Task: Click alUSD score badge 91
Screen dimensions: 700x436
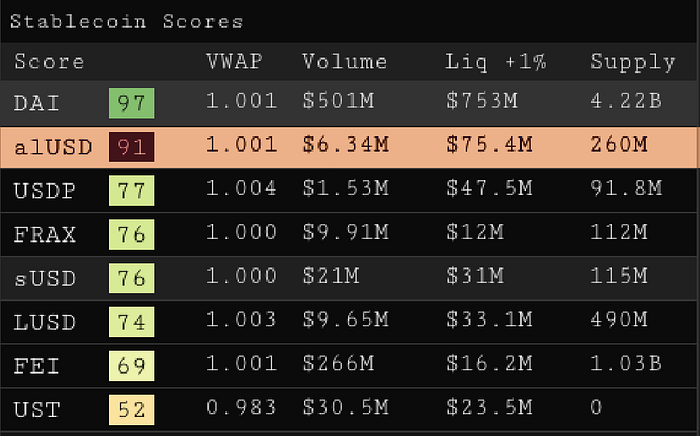Action: pos(132,147)
